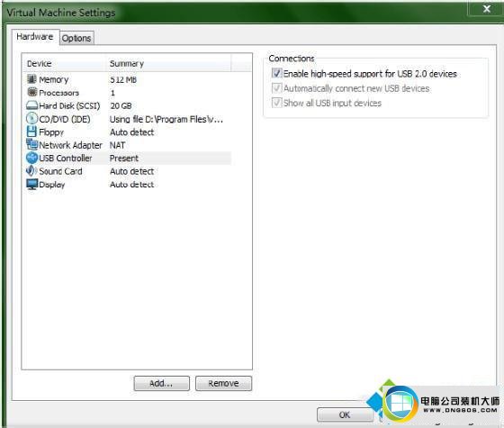Select the Sound Card label
The width and height of the screenshot is (504, 428).
click(60, 171)
